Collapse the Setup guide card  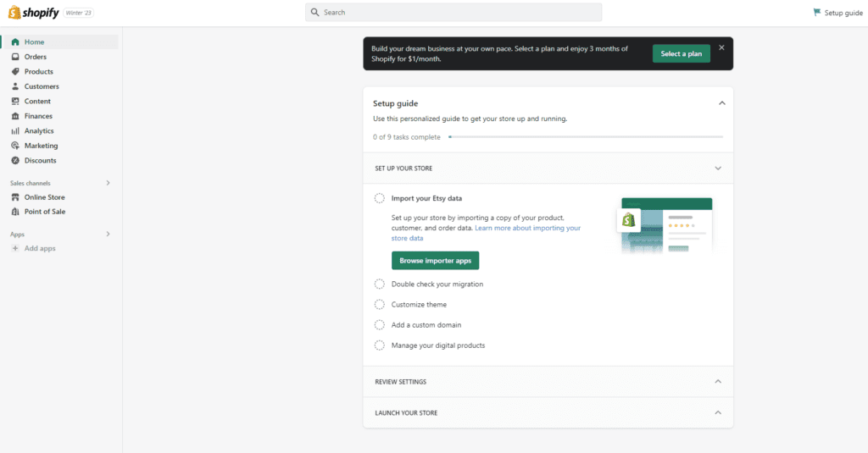[x=722, y=103]
